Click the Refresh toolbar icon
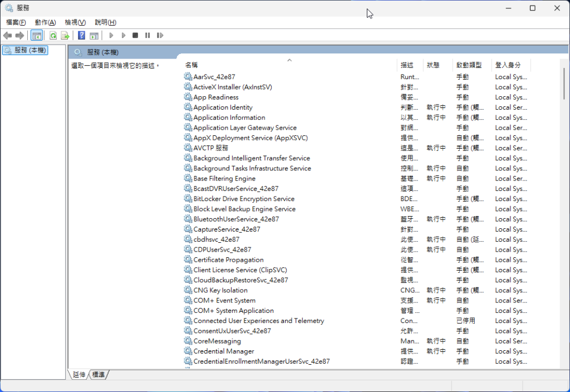 tap(53, 36)
